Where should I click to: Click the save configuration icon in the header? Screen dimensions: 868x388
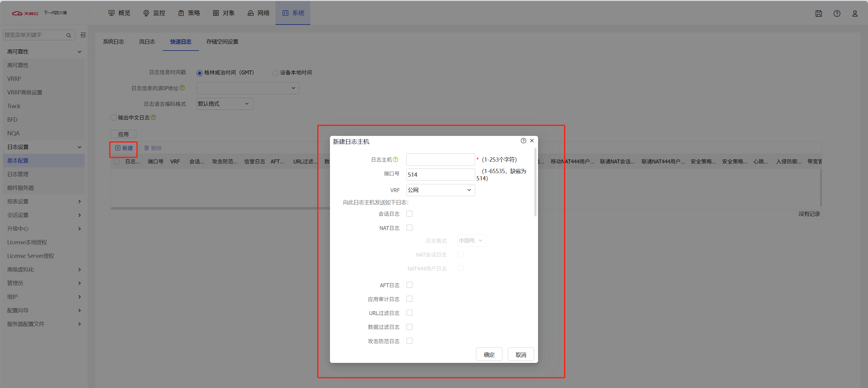point(818,14)
